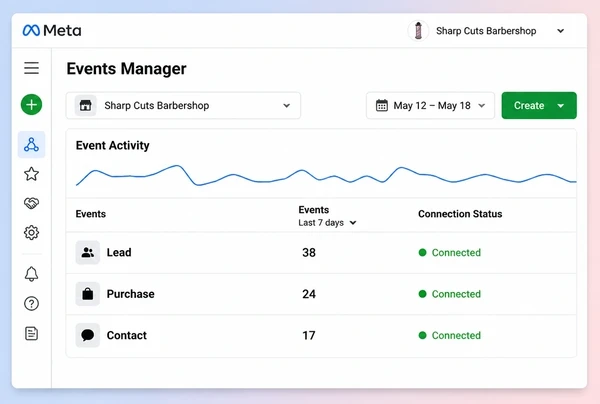Image resolution: width=600 pixels, height=404 pixels.
Task: Open the May 12 – May 18 date picker
Action: click(x=430, y=106)
